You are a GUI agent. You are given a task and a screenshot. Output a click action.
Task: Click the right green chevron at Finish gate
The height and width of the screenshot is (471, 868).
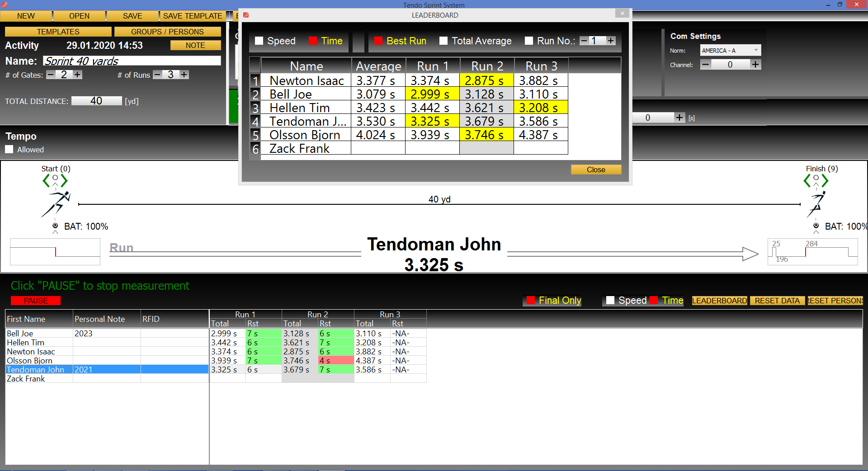click(825, 181)
